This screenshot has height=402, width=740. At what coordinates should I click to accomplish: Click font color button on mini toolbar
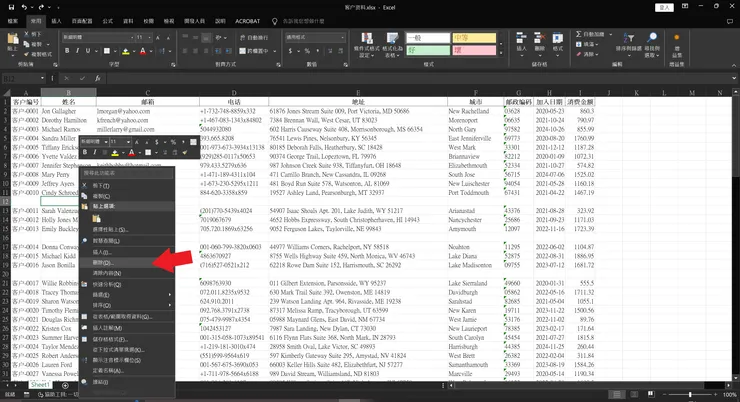pyautogui.click(x=132, y=153)
